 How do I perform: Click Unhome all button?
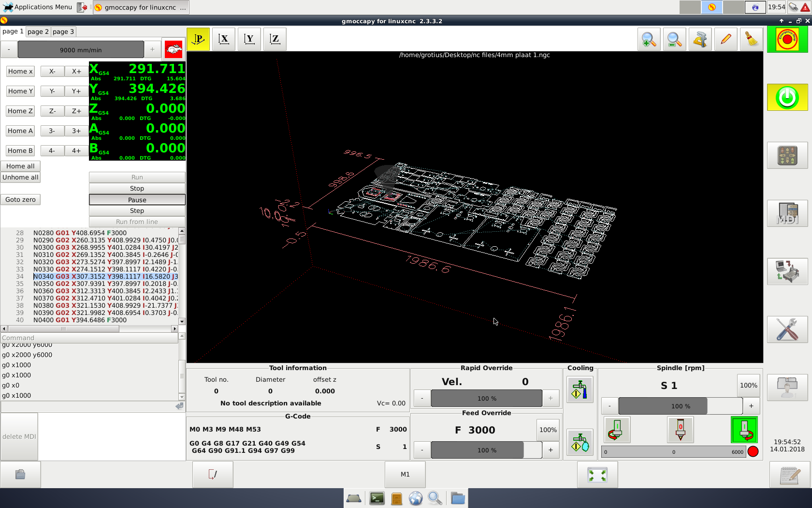point(20,178)
